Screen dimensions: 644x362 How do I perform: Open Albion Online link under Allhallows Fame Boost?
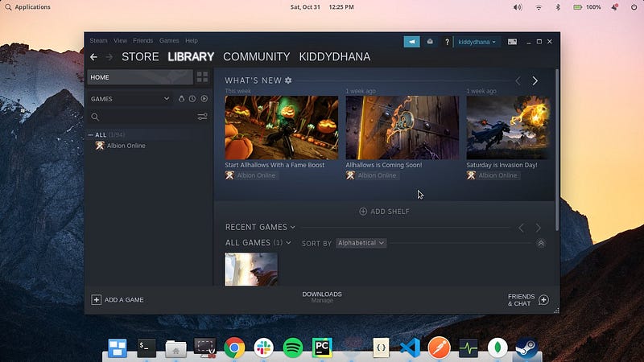(x=256, y=175)
